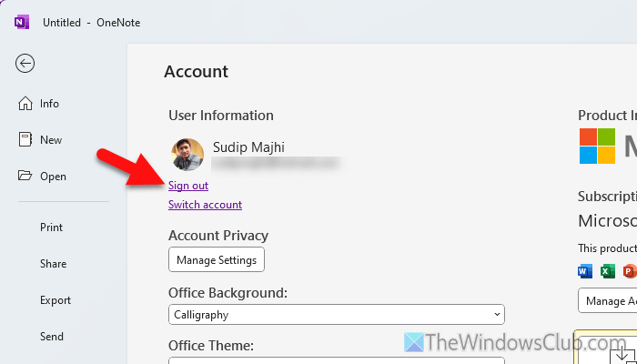Click the Microsoft four-color logo
Viewport: 637px width, 364px height.
point(597,146)
